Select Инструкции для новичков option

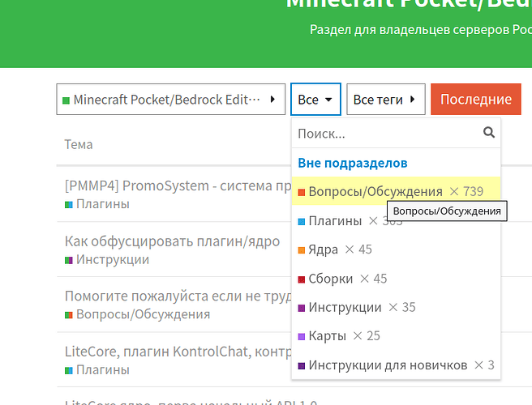click(396, 365)
